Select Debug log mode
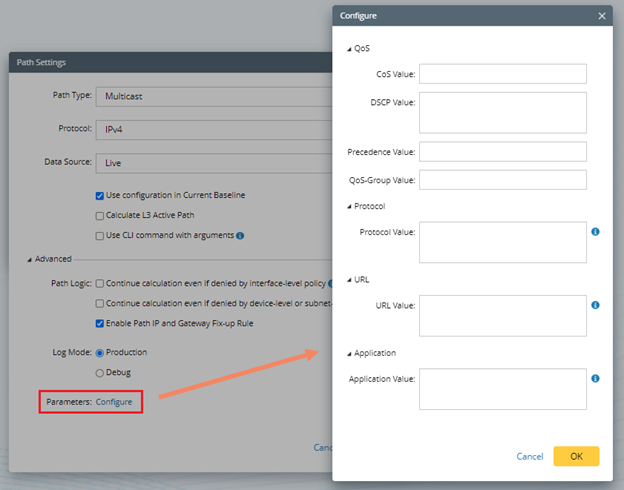Viewport: 624px width, 490px height. [x=100, y=372]
